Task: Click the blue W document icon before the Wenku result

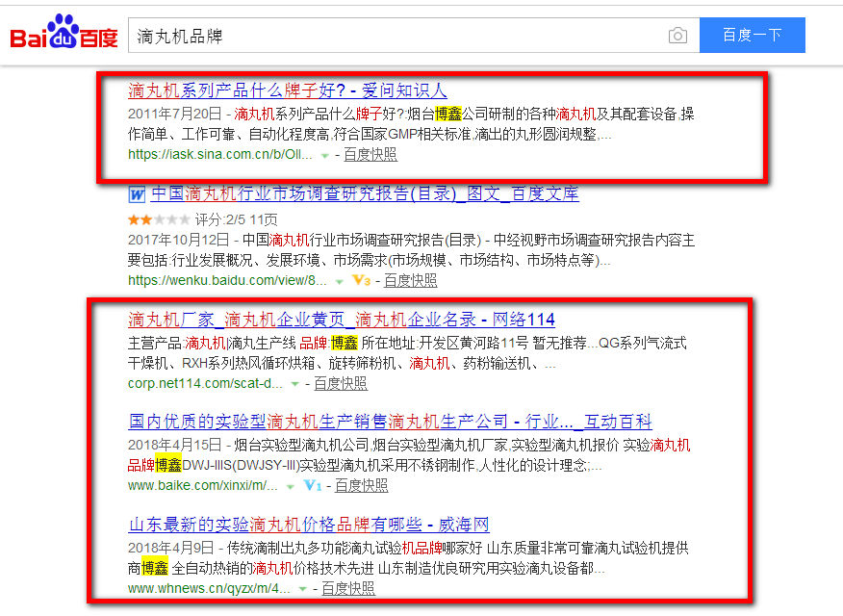Action: (x=136, y=194)
